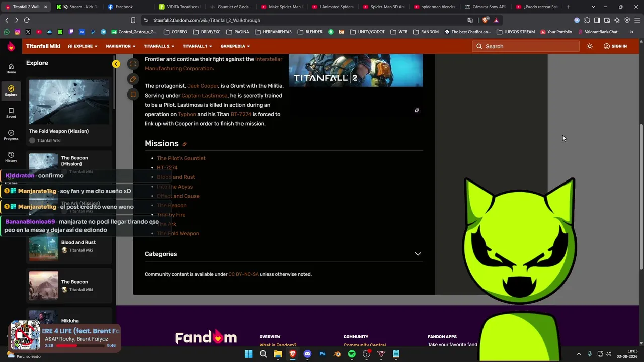The width and height of the screenshot is (644, 362).
Task: Open Discord from the taskbar
Action: point(307,354)
